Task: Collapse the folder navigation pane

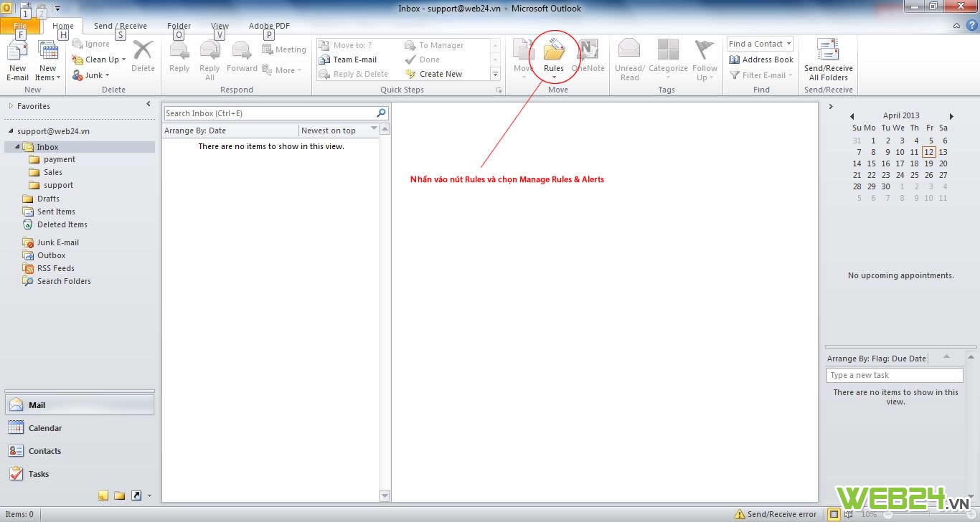Action: 149,105
